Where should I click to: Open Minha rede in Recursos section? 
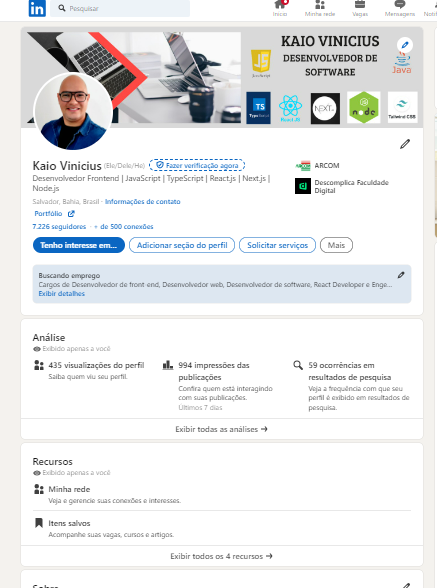[69, 489]
